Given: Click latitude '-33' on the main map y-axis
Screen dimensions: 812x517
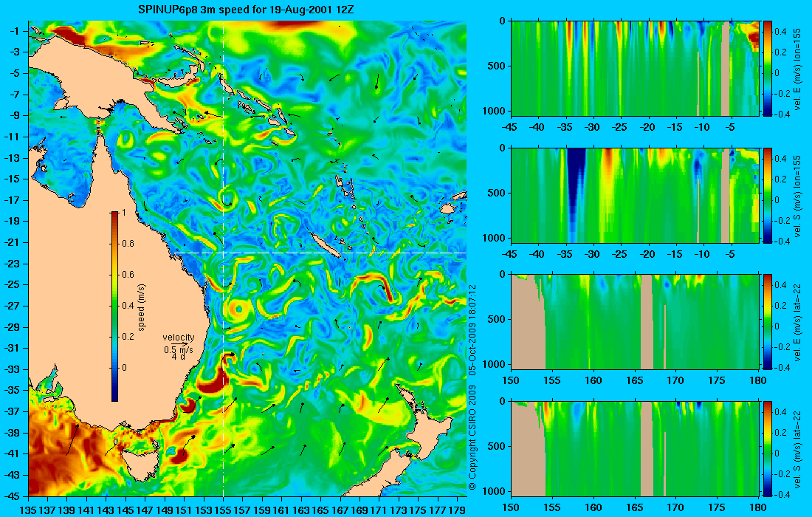Looking at the screenshot, I should 12,369.
